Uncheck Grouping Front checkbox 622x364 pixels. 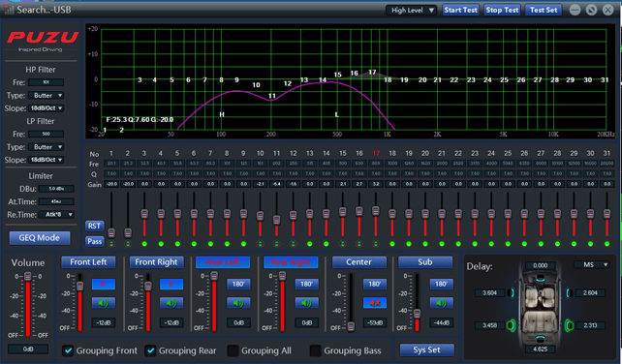(x=68, y=350)
